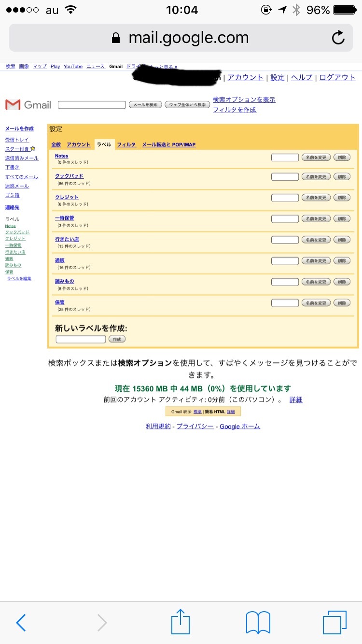Click 削除 for the 行きたい店 label

342,240
